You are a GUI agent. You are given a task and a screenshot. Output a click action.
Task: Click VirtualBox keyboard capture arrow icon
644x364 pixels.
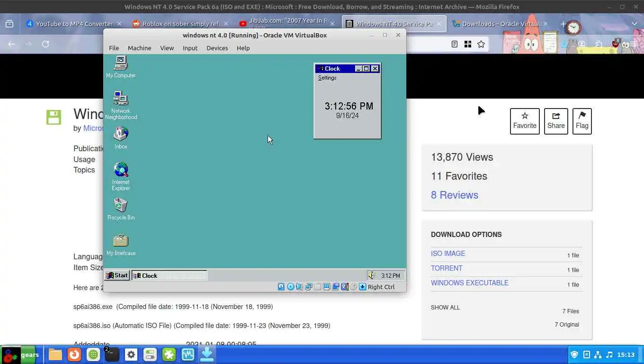363,287
